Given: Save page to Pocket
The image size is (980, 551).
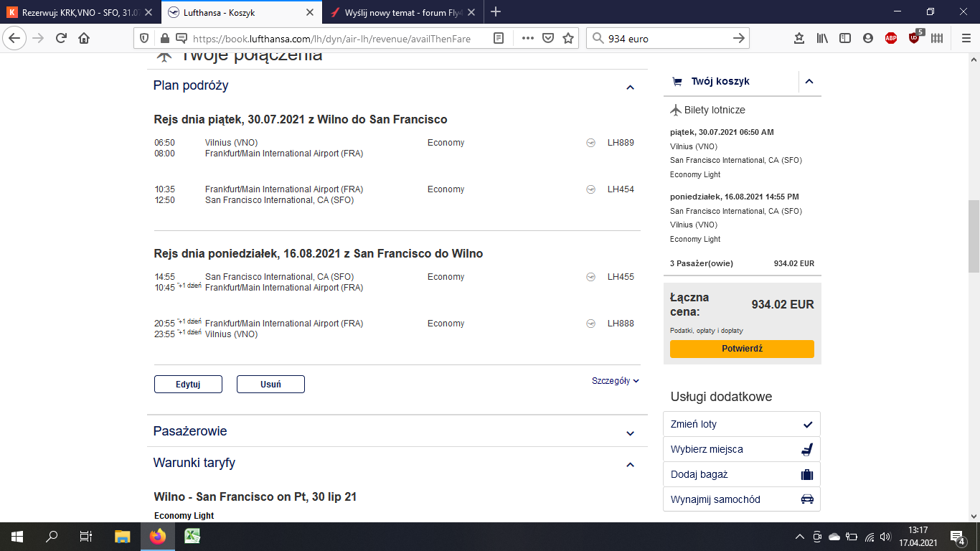Looking at the screenshot, I should [548, 39].
